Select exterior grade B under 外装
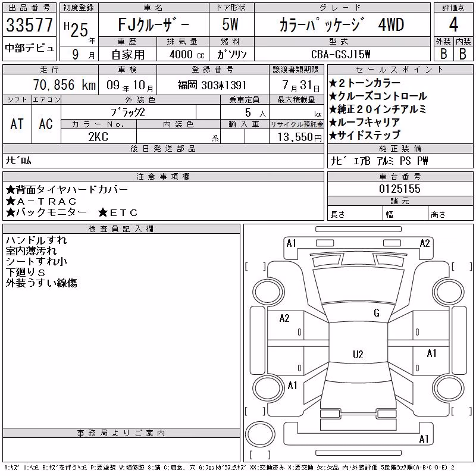 click(443, 54)
